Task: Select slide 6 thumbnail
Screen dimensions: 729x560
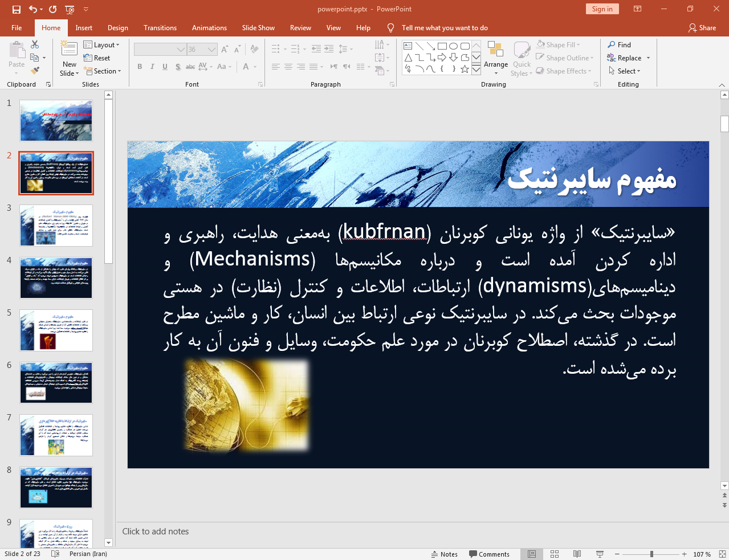Action: 56,383
